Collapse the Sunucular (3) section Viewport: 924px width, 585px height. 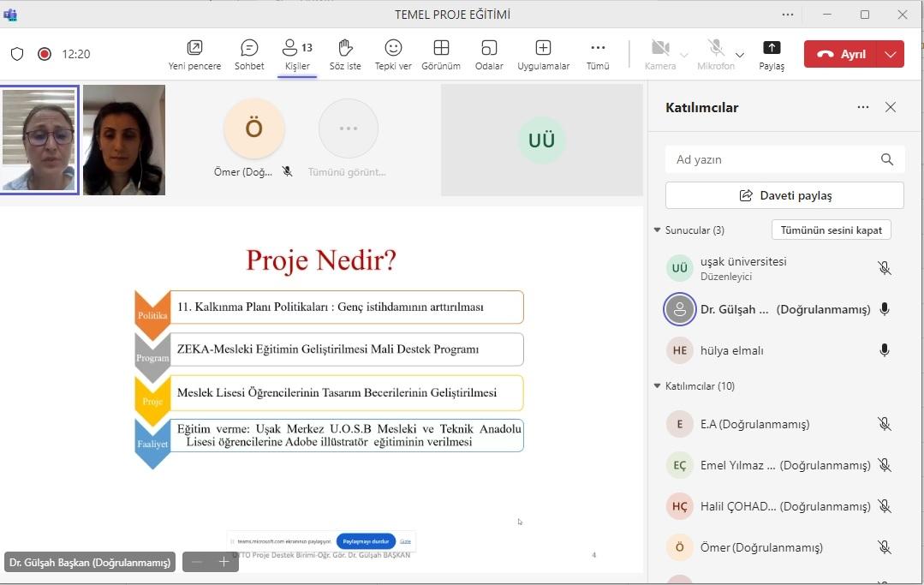pos(657,230)
